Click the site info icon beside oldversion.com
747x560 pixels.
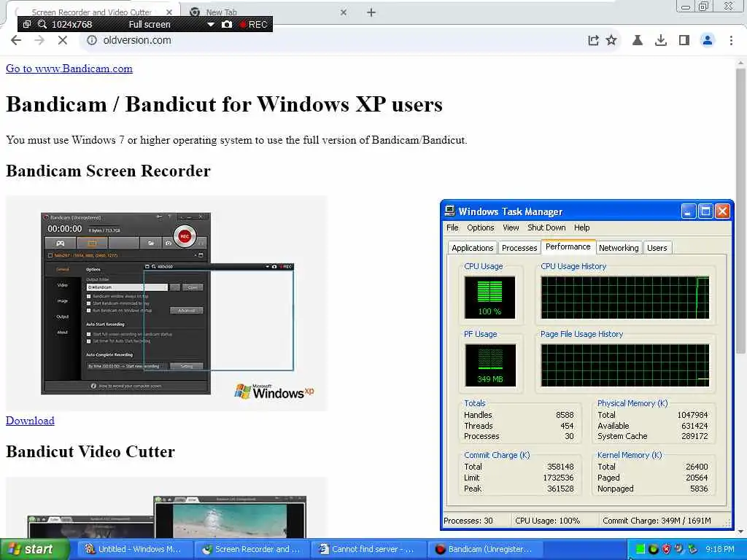coord(91,41)
